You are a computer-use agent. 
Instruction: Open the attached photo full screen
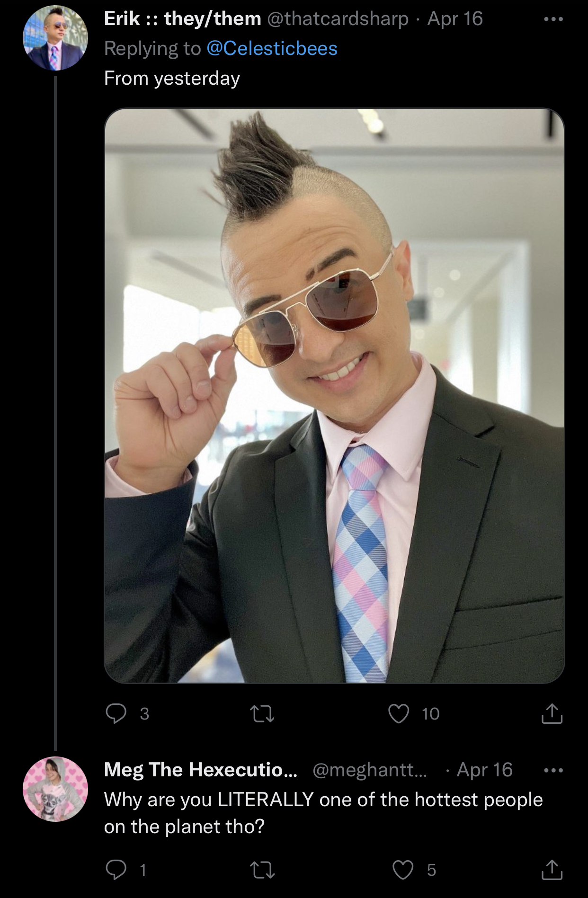334,396
